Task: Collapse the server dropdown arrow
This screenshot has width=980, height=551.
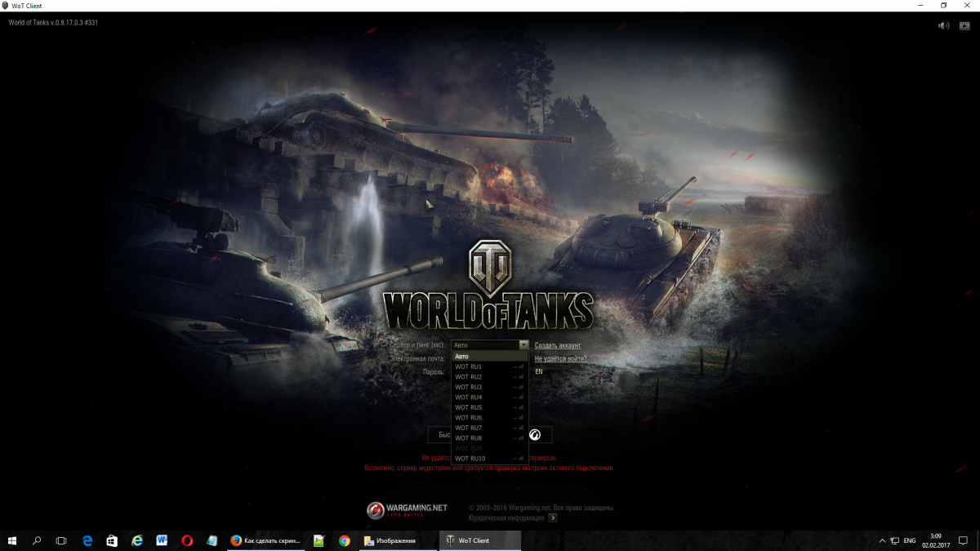Action: coord(523,345)
